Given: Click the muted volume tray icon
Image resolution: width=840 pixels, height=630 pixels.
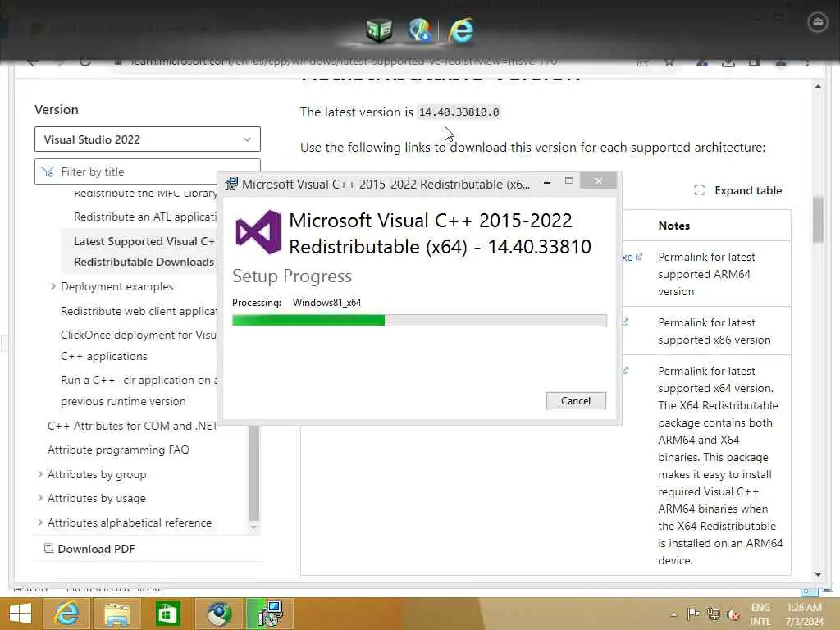Looking at the screenshot, I should [733, 614].
